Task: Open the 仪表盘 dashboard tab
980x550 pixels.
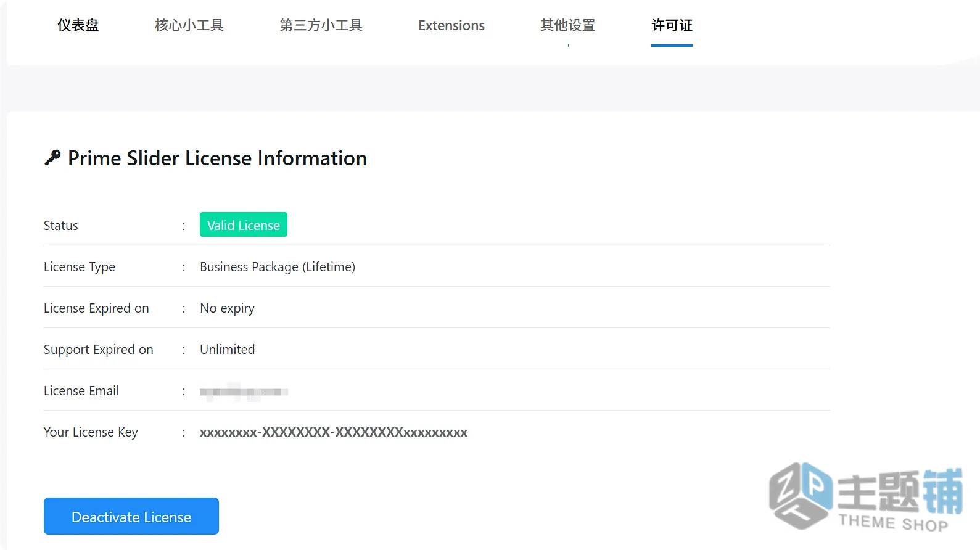Action: 78,25
